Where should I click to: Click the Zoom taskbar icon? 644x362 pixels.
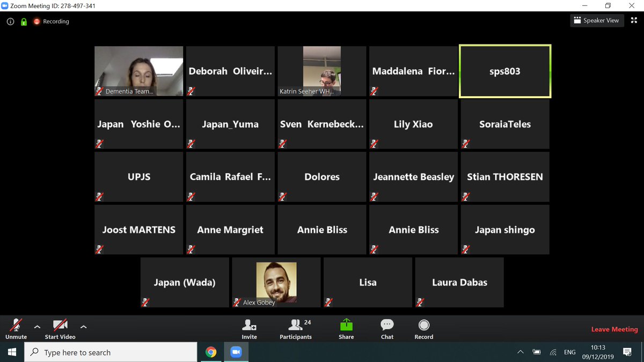click(236, 352)
